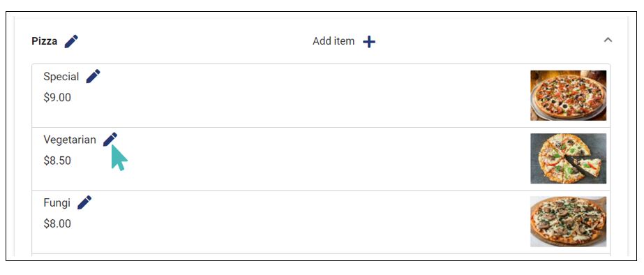This screenshot has width=644, height=275.
Task: Select the Pizza category title
Action: click(x=45, y=41)
